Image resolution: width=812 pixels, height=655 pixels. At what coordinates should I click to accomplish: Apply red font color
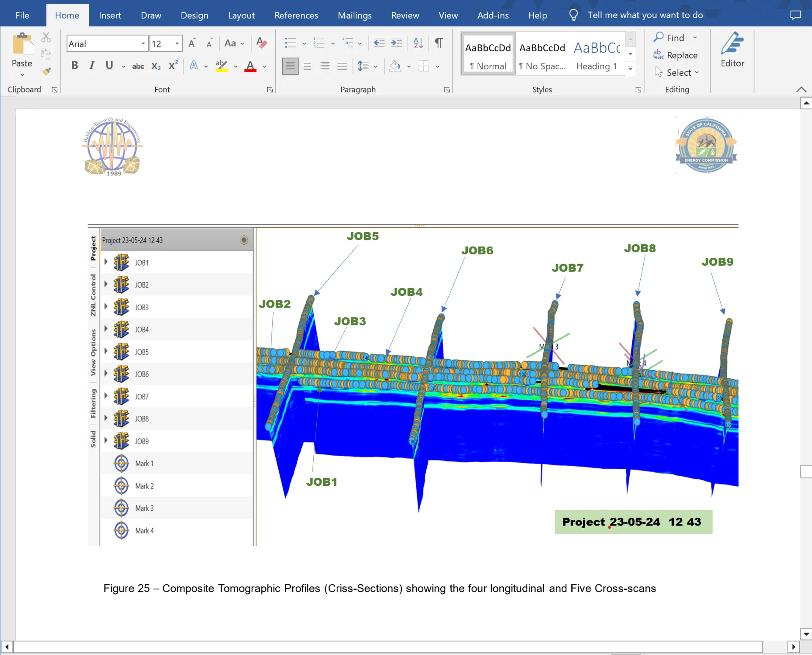pos(250,66)
